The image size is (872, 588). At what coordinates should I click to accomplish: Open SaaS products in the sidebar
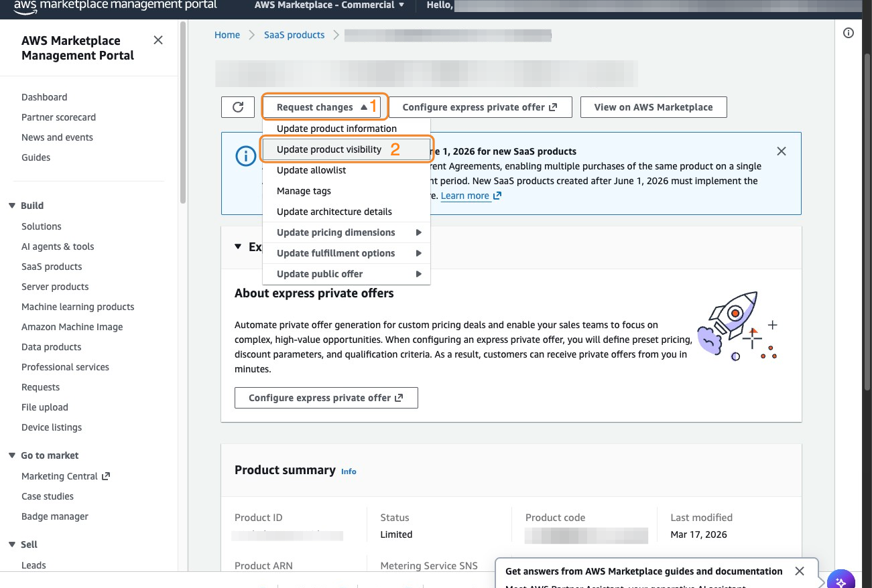point(52,267)
